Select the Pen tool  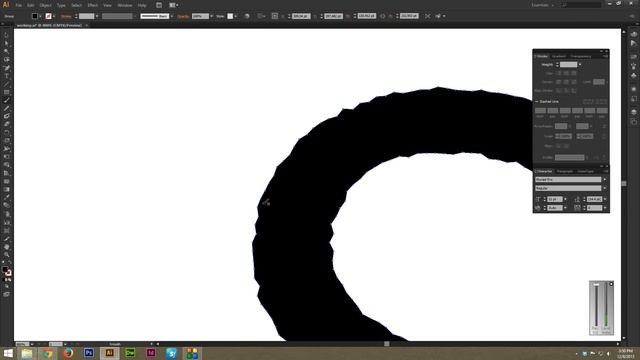point(7,68)
